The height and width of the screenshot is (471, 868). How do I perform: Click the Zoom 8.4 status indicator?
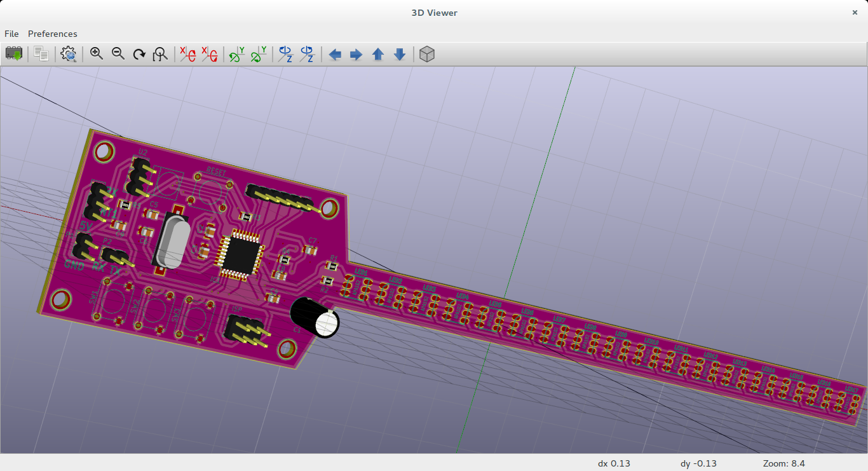(x=783, y=463)
